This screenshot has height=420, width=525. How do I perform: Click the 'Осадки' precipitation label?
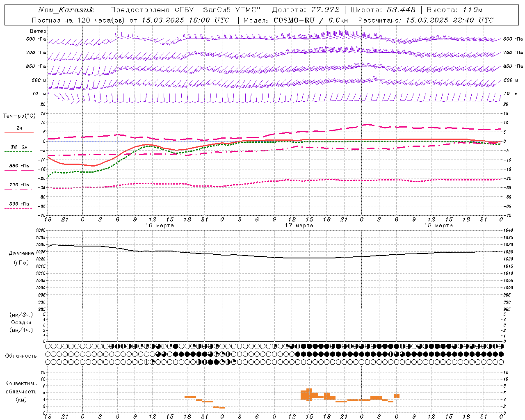[21, 322]
